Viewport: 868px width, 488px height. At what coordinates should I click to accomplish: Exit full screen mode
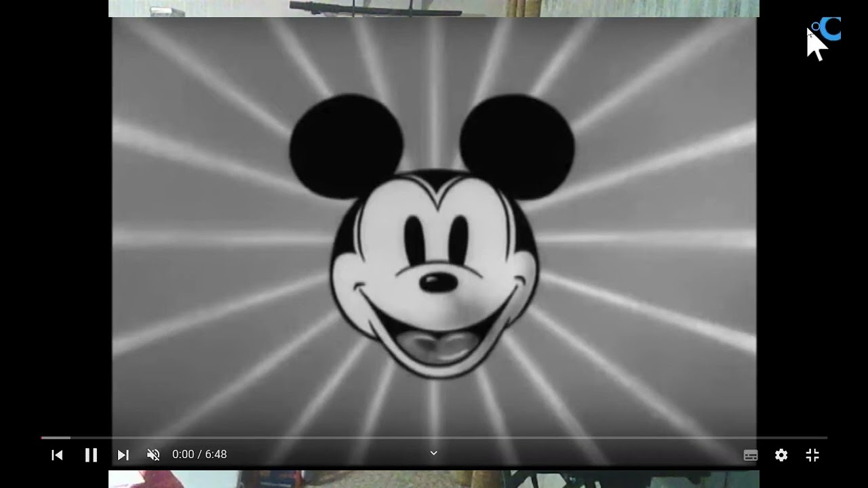click(812, 455)
